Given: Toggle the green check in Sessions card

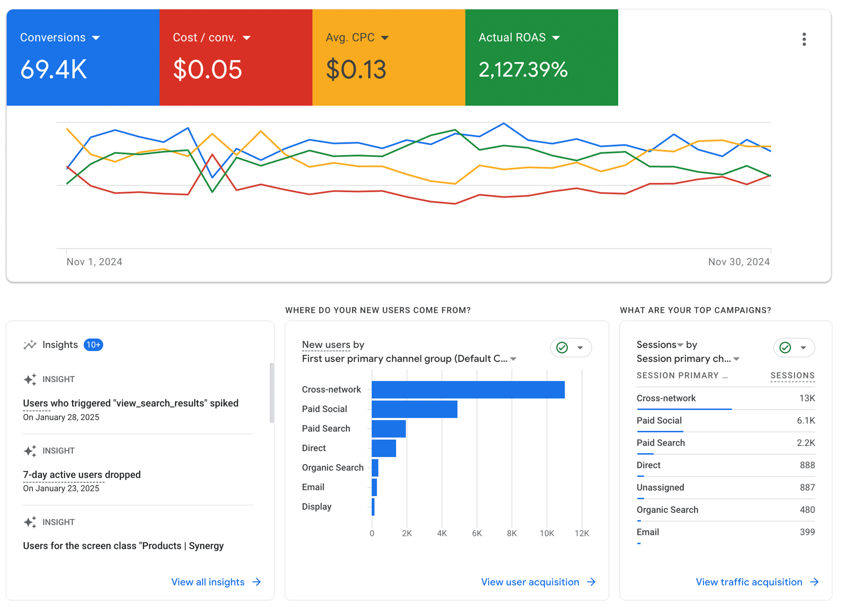Looking at the screenshot, I should 785,348.
